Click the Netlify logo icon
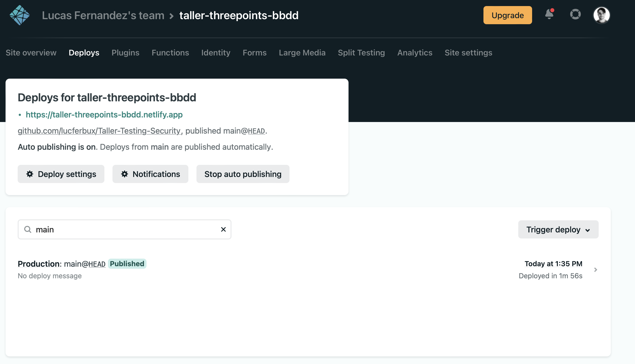Screen dimensions: 635x364 (x=20, y=15)
